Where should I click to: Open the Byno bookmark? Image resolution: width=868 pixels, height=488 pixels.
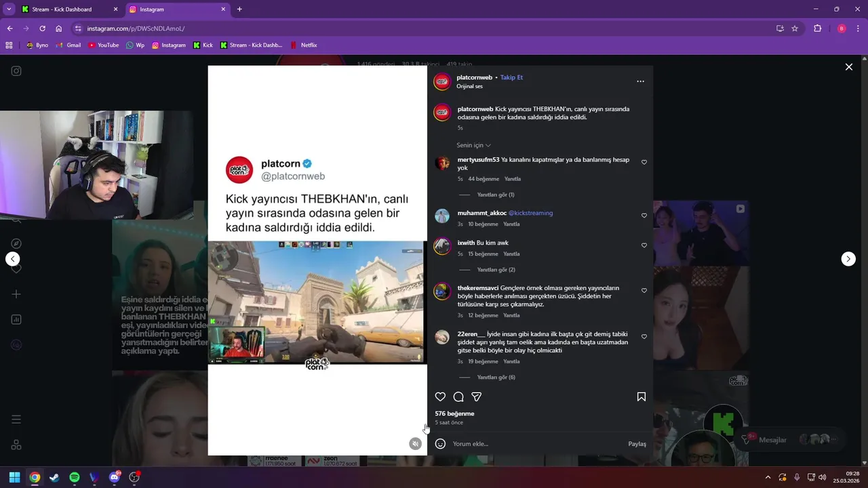coord(37,45)
